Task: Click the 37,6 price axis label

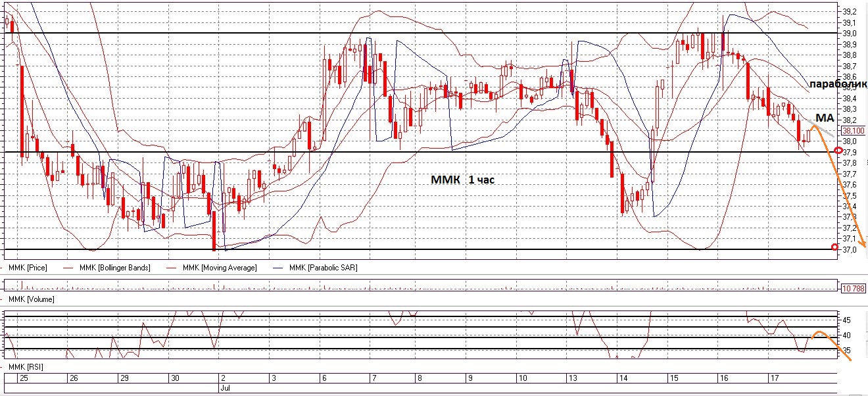Action: 850,185
